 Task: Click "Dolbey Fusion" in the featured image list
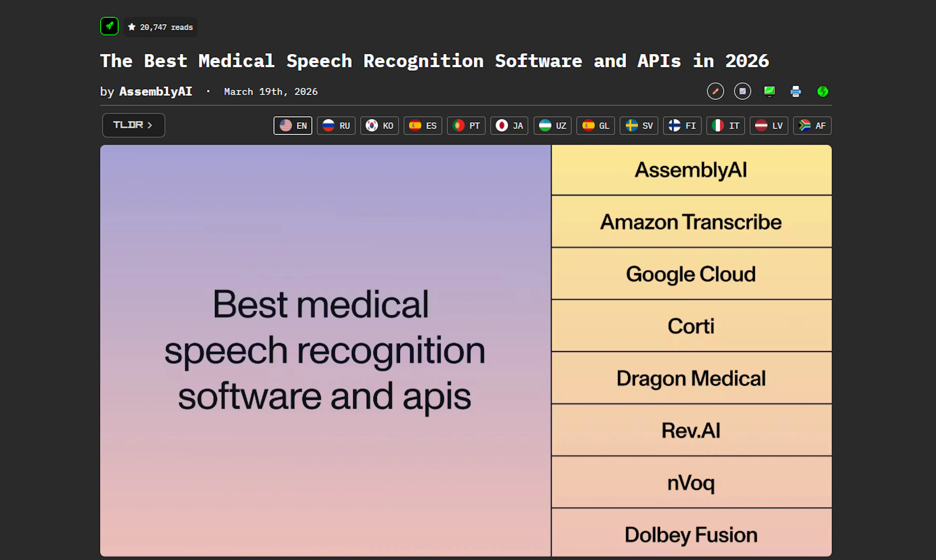(x=691, y=535)
